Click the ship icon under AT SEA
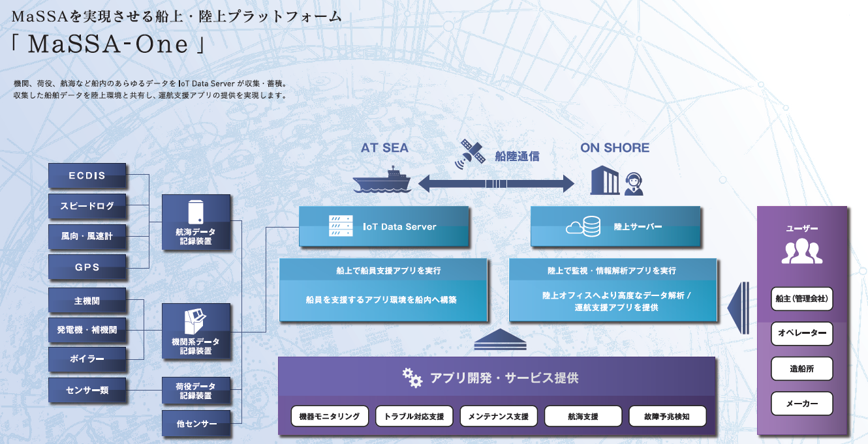This screenshot has height=444, width=868. point(382,180)
